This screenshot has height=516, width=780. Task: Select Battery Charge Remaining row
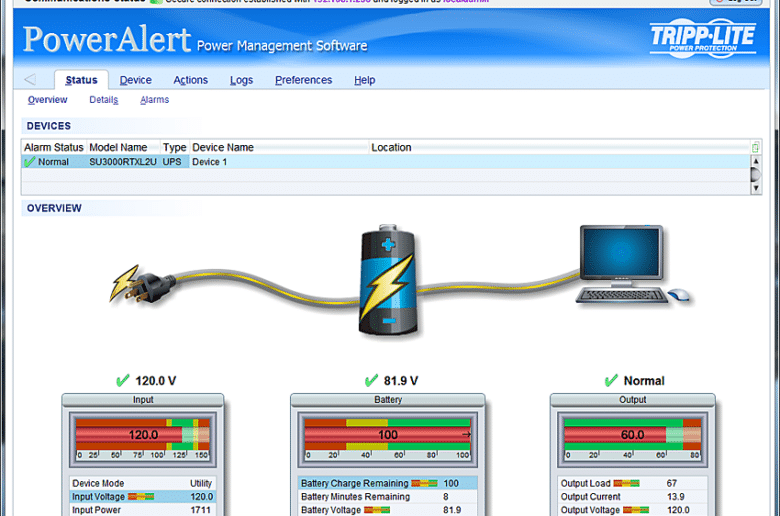point(388,483)
